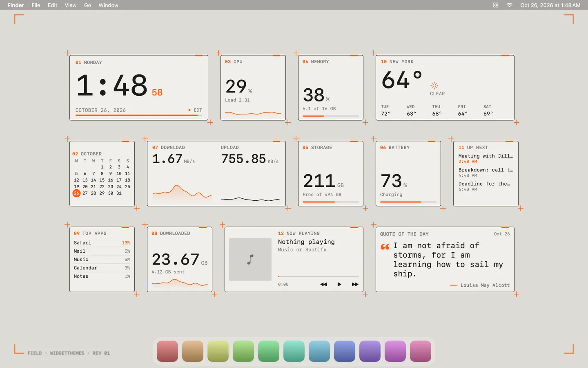Open the Window menu
The height and width of the screenshot is (368, 588).
tap(108, 5)
